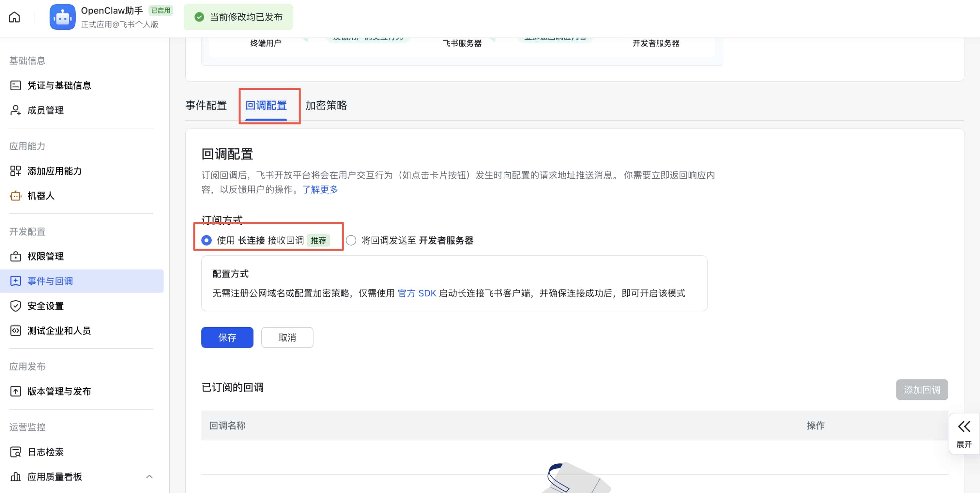Open the 加密策略 tab
Image resolution: width=980 pixels, height=493 pixels.
point(327,105)
